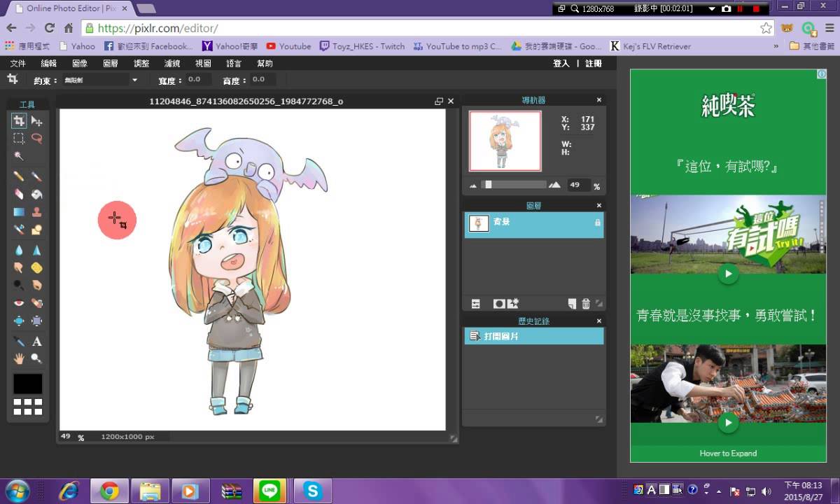Select the Crop tool
840x504 pixels.
coord(19,121)
